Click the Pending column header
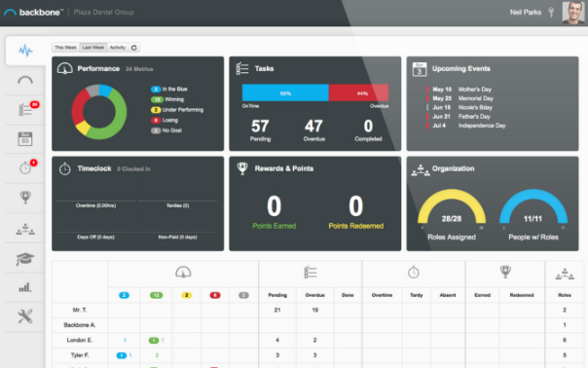 (277, 295)
